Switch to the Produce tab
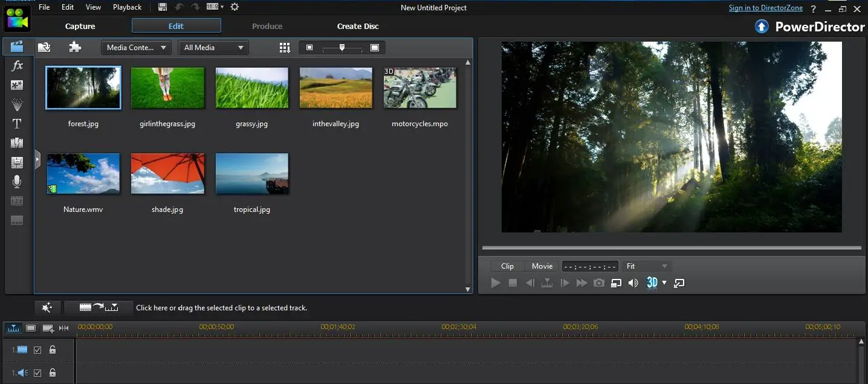 267,26
